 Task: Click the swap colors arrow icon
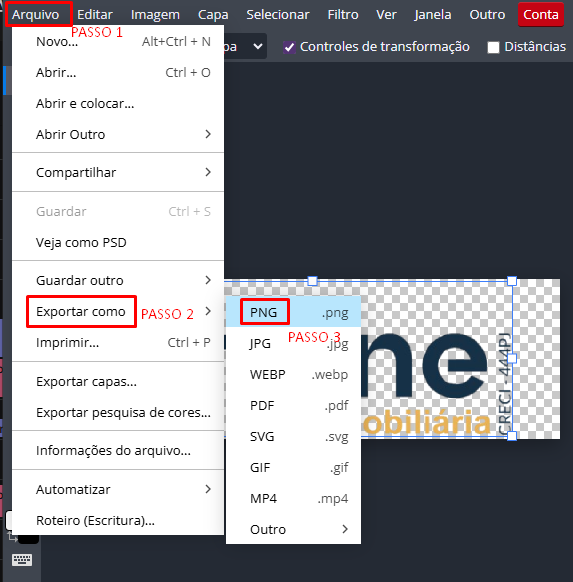[12, 537]
